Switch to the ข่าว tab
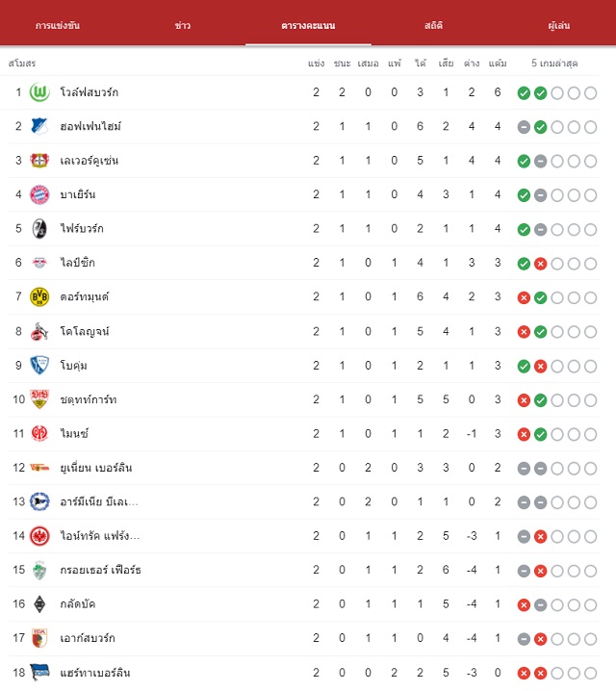Image resolution: width=616 pixels, height=691 pixels. point(183,25)
